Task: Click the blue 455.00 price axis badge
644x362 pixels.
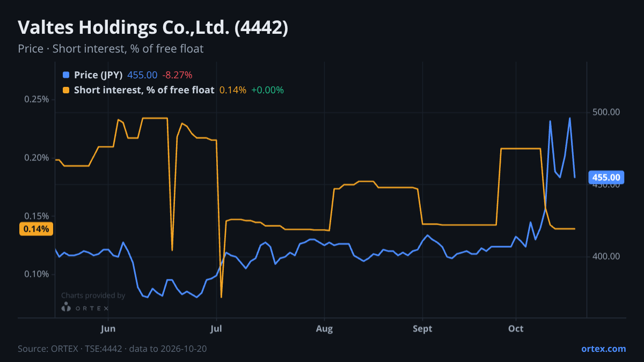Action: [606, 177]
